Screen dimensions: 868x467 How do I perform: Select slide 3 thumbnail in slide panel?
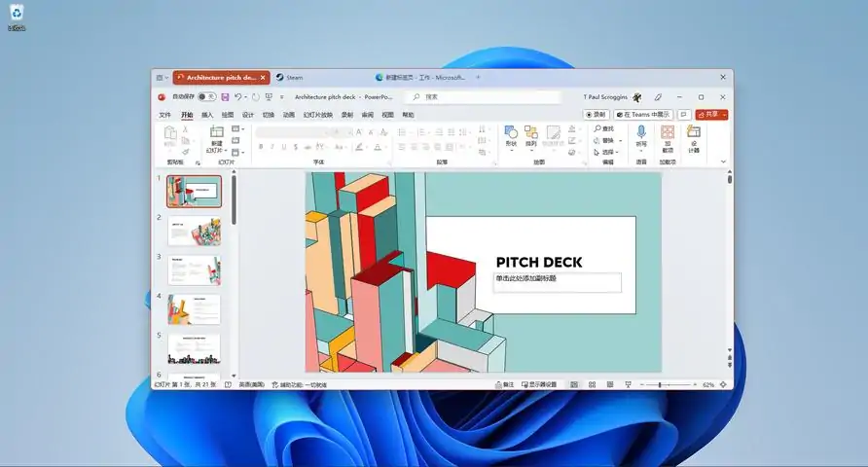(x=194, y=269)
